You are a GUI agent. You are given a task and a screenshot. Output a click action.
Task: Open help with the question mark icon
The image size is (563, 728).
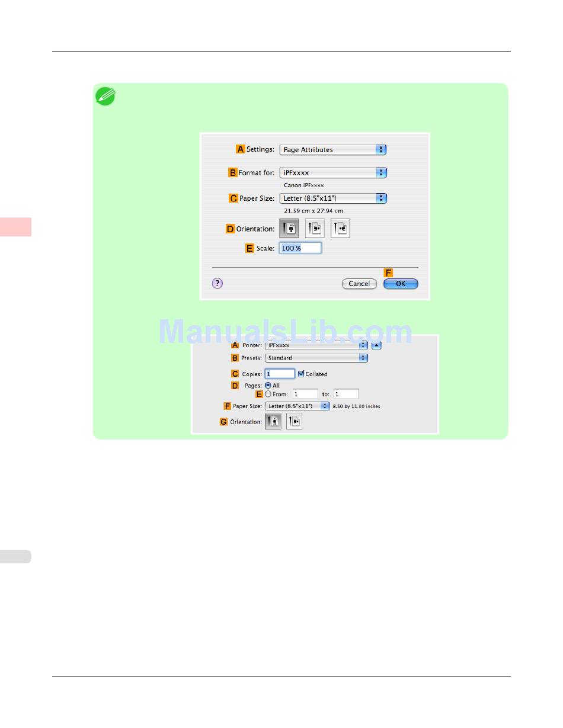tap(217, 284)
